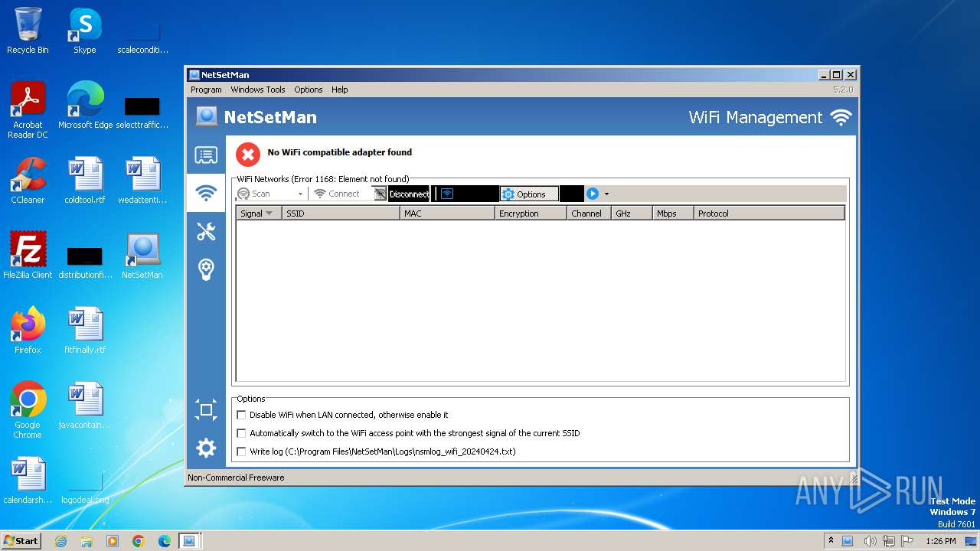This screenshot has height=551, width=980.
Task: Open CCleaner desktop shortcut
Action: (x=28, y=180)
